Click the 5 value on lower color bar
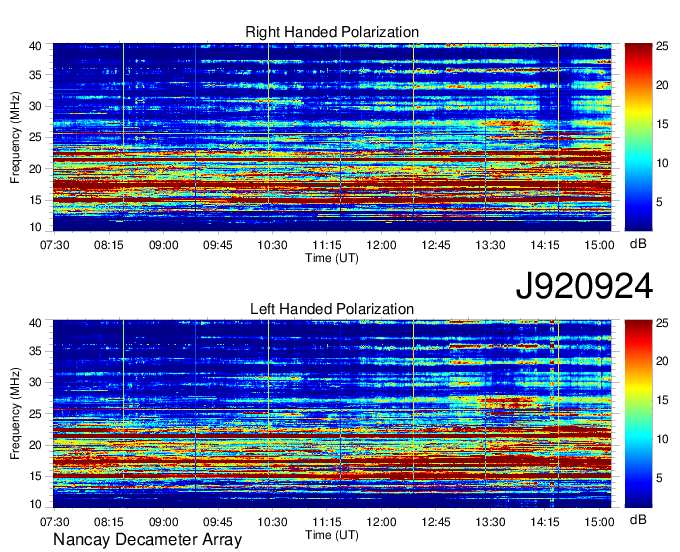This screenshot has height=552, width=680. click(x=659, y=478)
